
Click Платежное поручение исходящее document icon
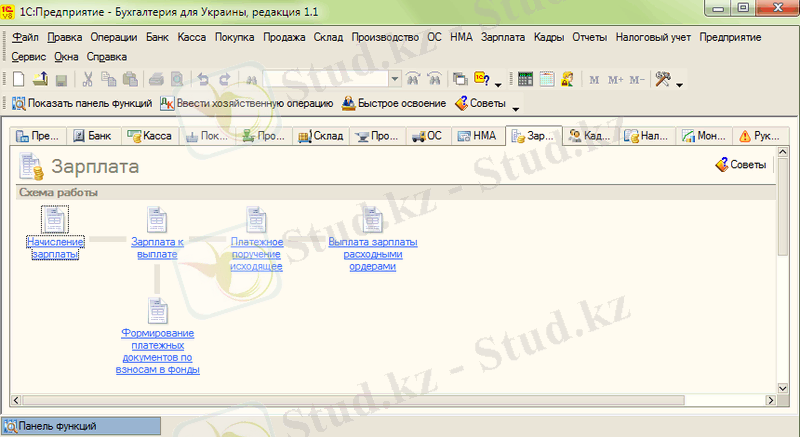click(x=256, y=220)
